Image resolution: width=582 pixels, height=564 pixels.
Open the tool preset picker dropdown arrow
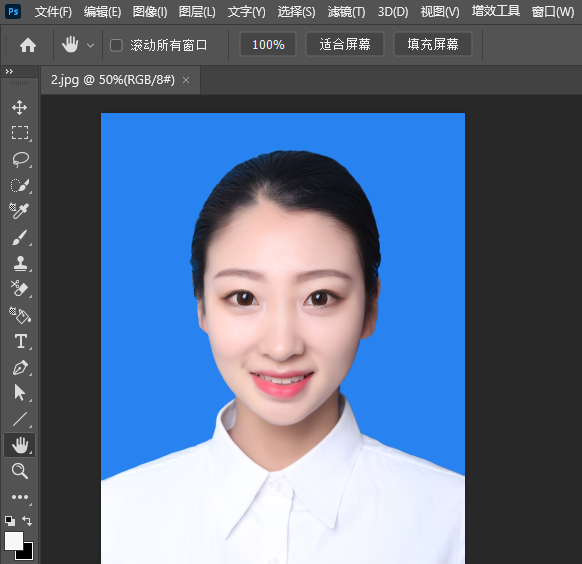pos(90,46)
